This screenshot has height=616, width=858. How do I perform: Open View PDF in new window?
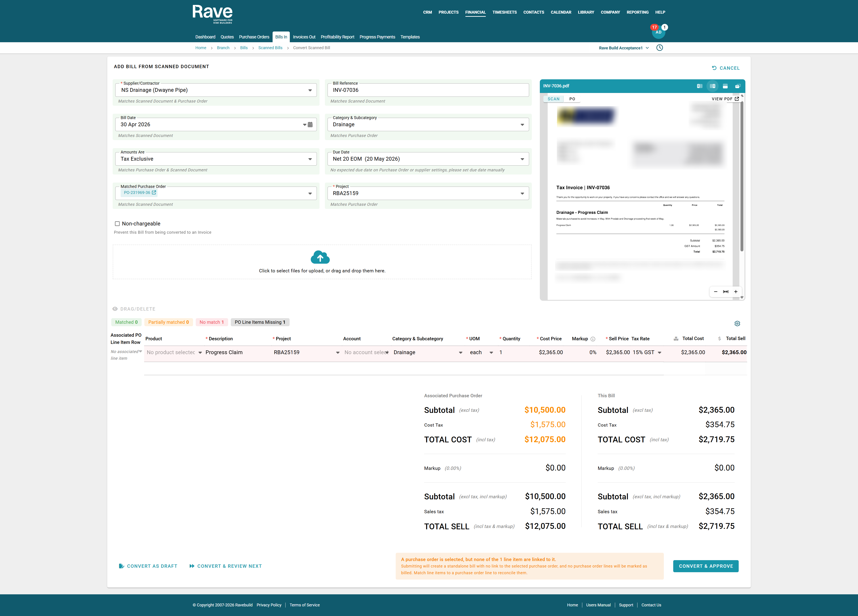pyautogui.click(x=725, y=99)
